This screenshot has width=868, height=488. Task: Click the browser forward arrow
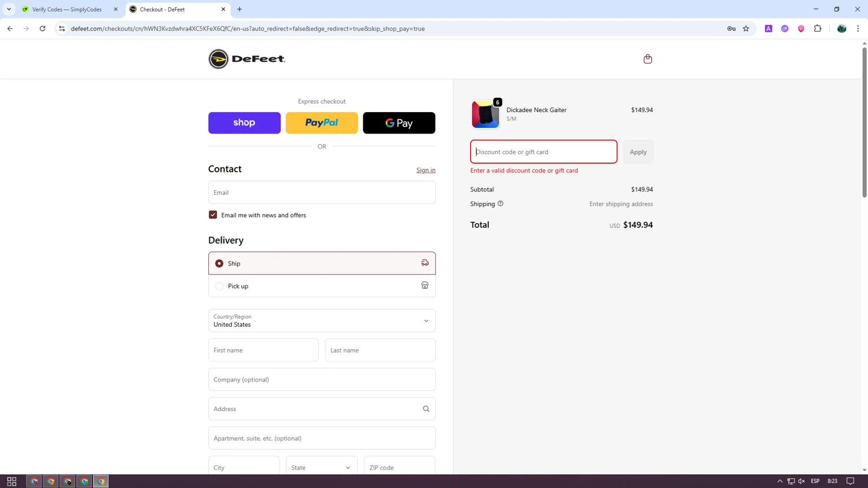click(x=26, y=28)
